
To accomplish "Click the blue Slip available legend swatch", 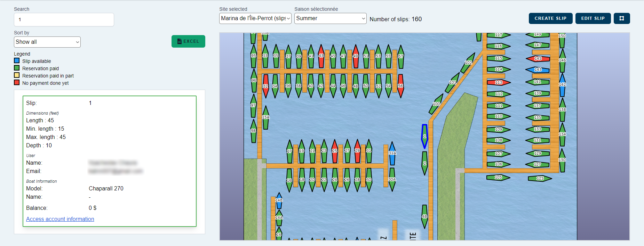I will tap(17, 61).
